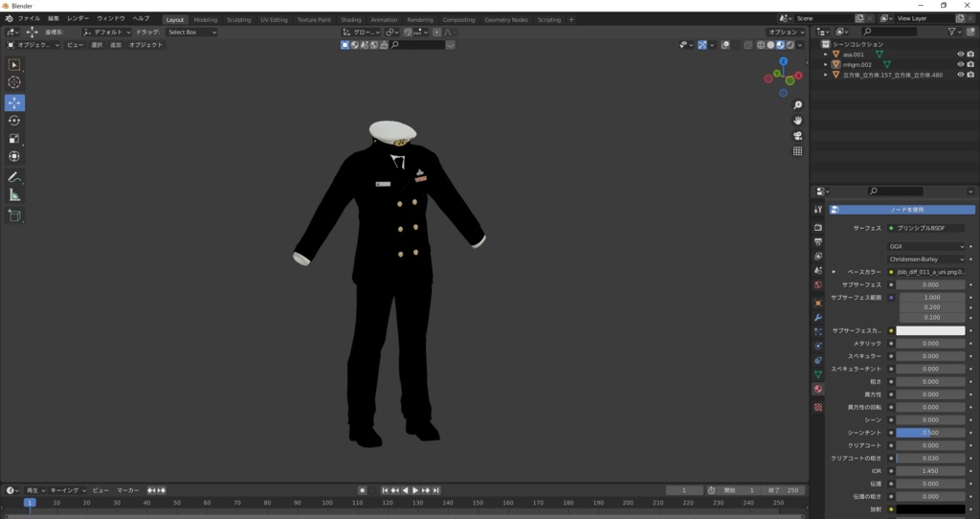
Task: Open the outliner filter dropdown
Action: click(954, 32)
